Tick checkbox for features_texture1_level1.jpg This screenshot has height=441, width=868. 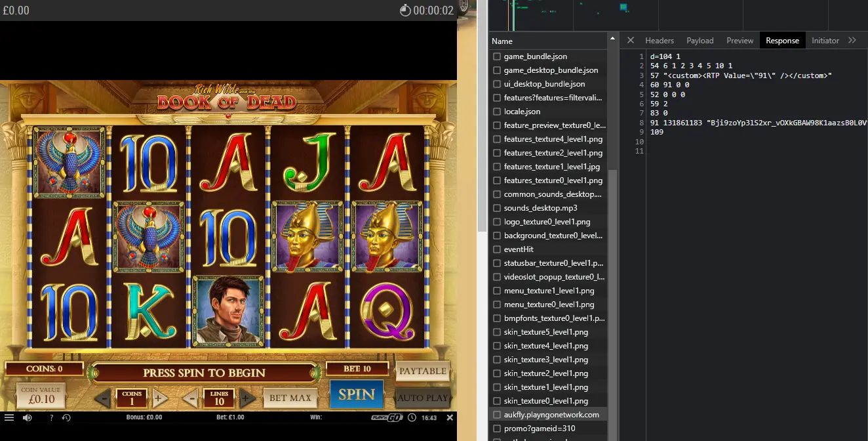(x=497, y=167)
